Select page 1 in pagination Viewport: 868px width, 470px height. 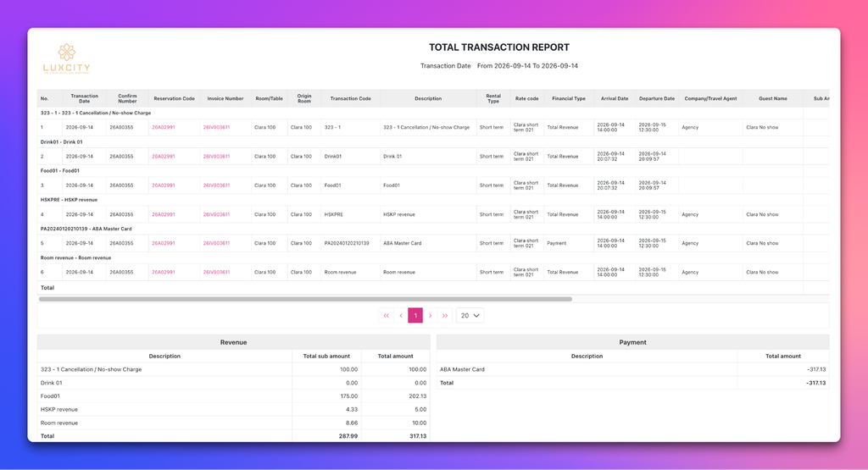point(415,316)
